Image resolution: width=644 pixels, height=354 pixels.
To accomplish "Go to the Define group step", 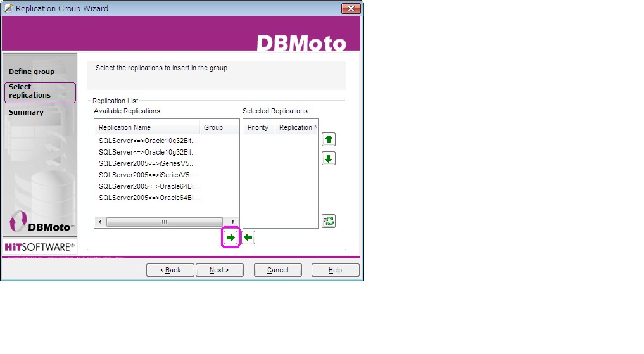I will coord(32,72).
